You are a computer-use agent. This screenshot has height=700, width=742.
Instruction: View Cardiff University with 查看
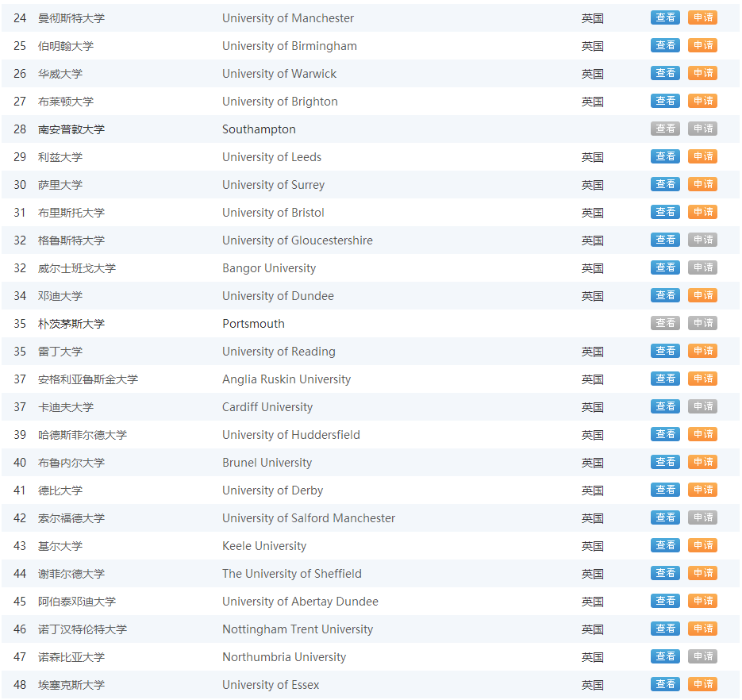(665, 406)
